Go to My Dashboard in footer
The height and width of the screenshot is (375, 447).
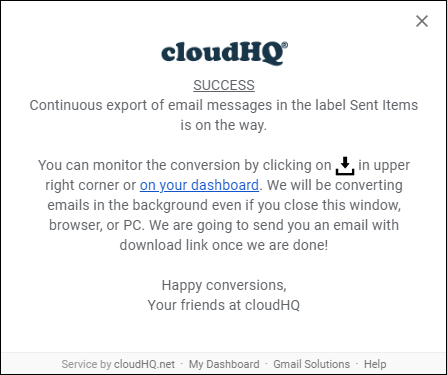224,364
